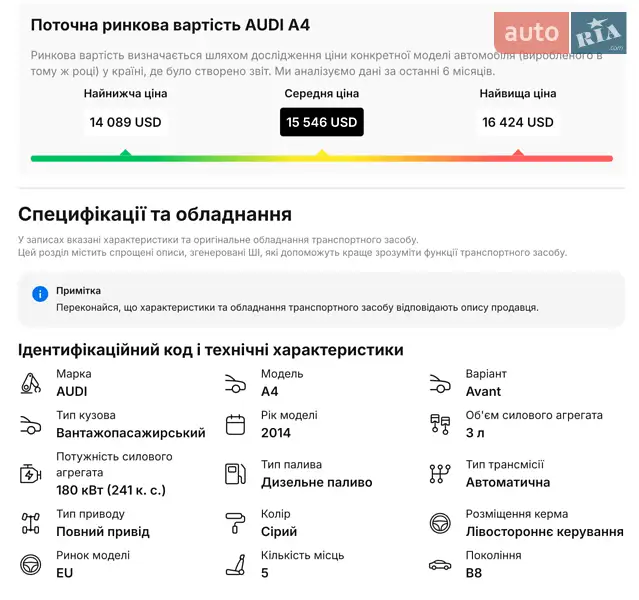Click the Марка (brand) car-key icon
The image size is (639, 600).
point(31,383)
